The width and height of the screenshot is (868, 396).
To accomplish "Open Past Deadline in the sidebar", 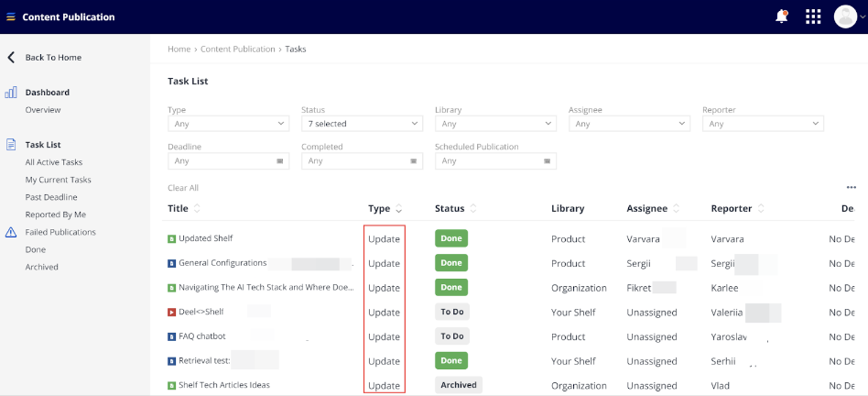I will coord(51,197).
